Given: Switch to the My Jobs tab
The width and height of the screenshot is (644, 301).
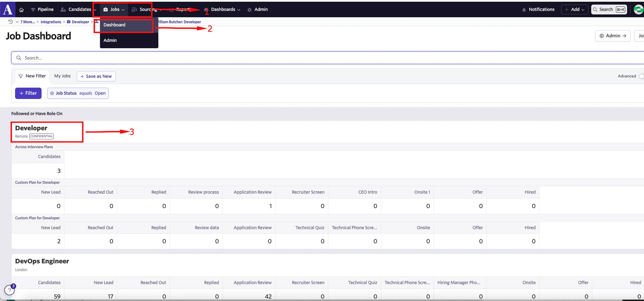Looking at the screenshot, I should click(x=62, y=76).
